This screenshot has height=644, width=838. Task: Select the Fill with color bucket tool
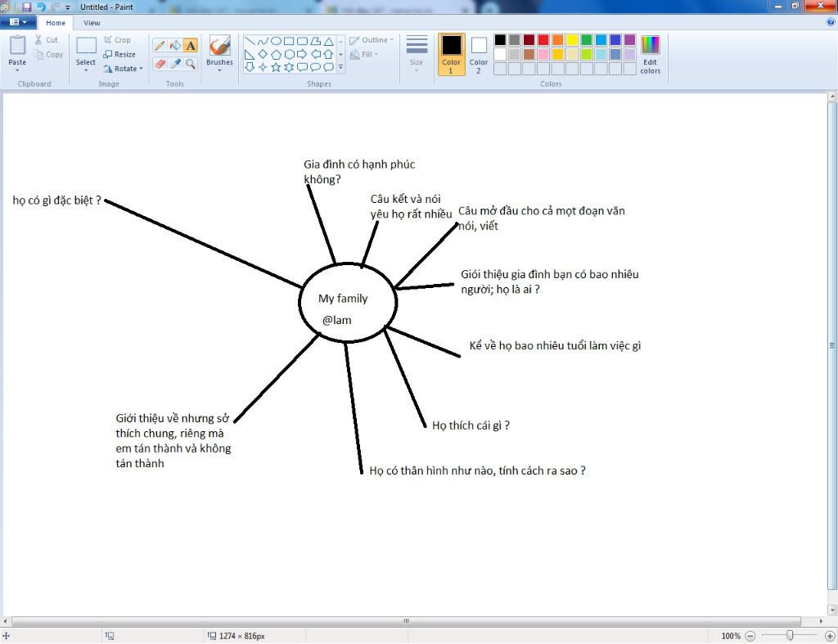tap(175, 46)
